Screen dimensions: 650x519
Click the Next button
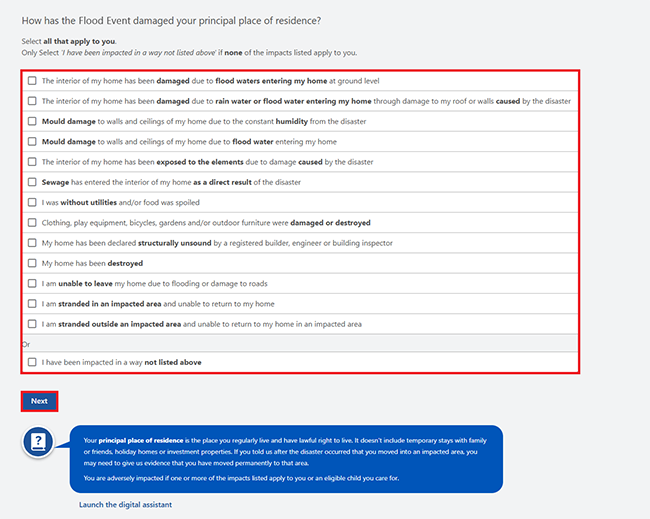tap(39, 401)
